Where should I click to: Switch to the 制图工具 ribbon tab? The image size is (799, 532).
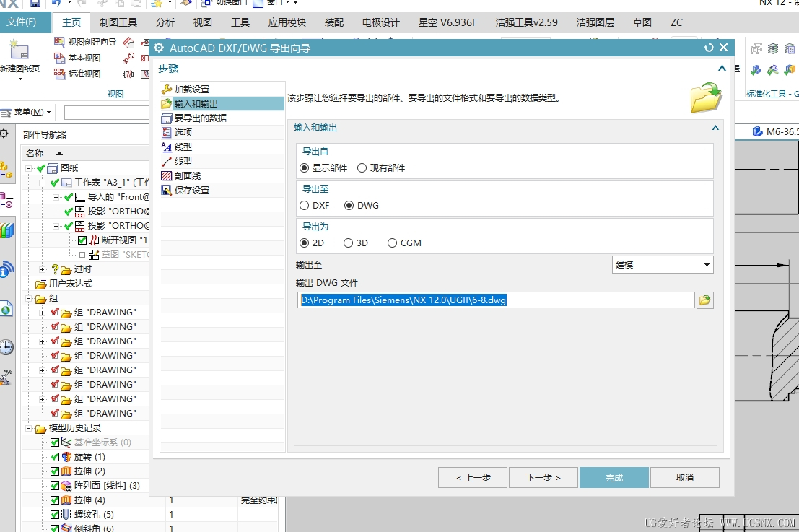118,22
